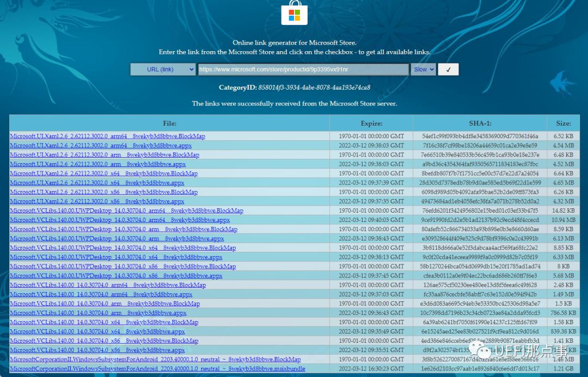
Task: Click the Expire column header
Action: tap(371, 123)
